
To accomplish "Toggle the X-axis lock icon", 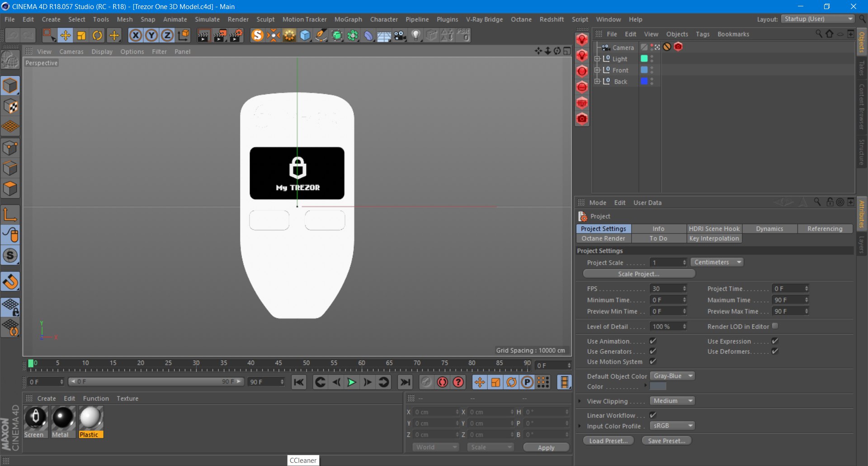I will pyautogui.click(x=135, y=35).
